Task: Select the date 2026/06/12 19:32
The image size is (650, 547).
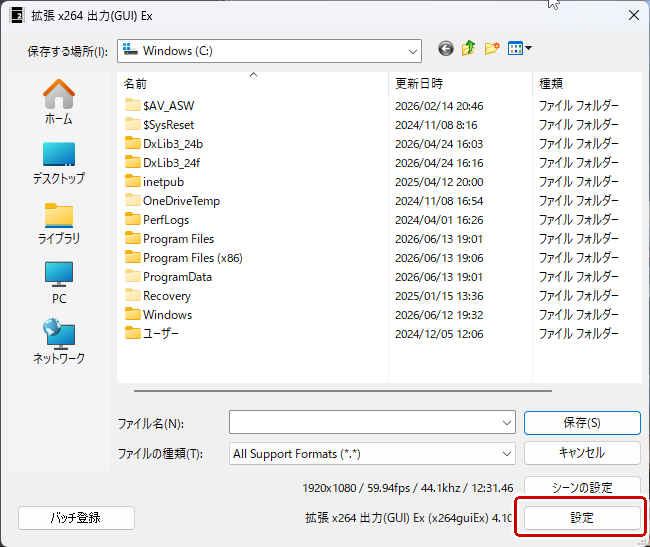Action: (439, 315)
